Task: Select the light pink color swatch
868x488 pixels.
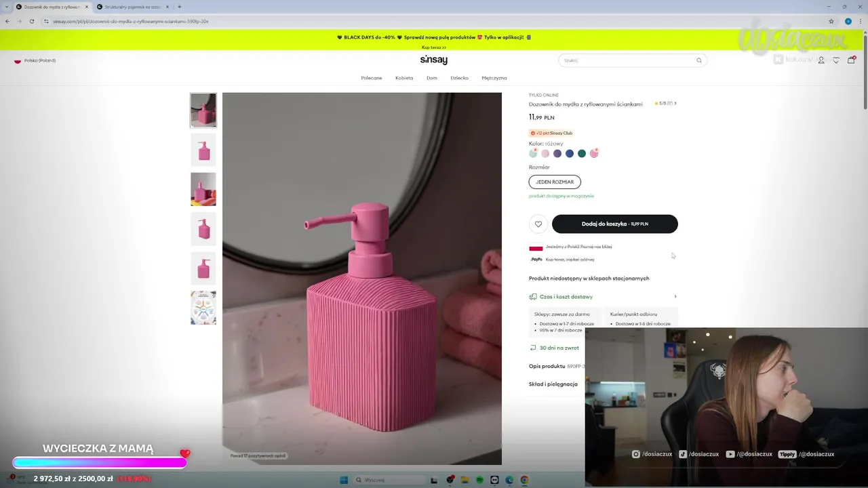Action: click(x=545, y=154)
